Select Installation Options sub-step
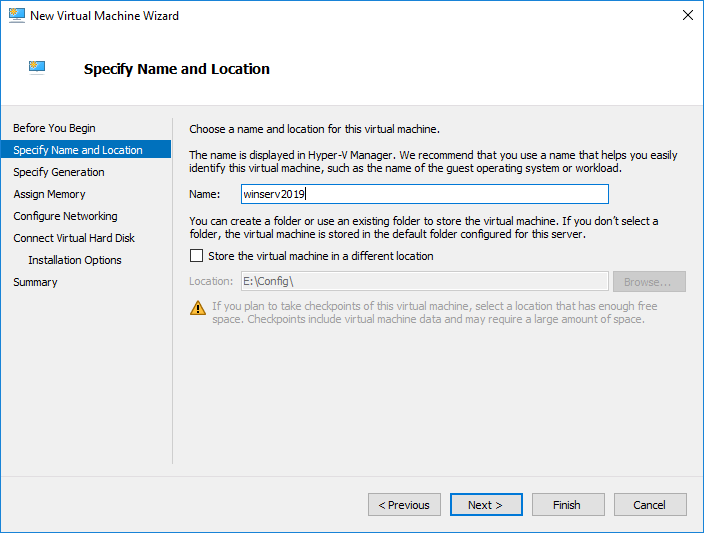 click(x=75, y=260)
